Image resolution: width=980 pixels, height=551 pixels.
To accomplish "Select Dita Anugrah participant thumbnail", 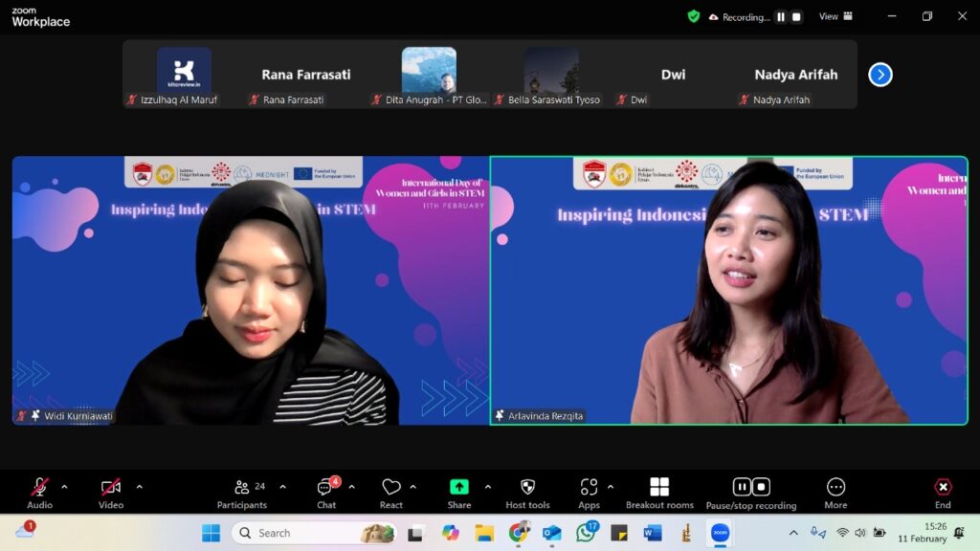I will (429, 75).
